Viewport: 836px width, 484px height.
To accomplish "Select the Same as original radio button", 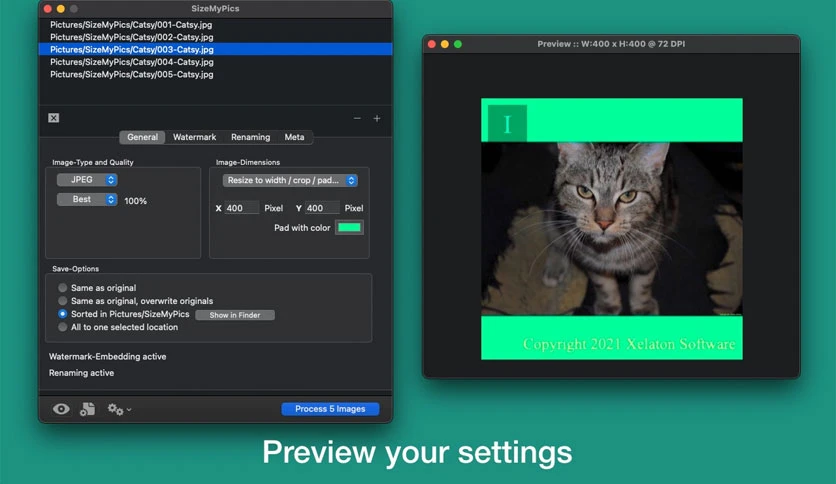I will point(62,288).
